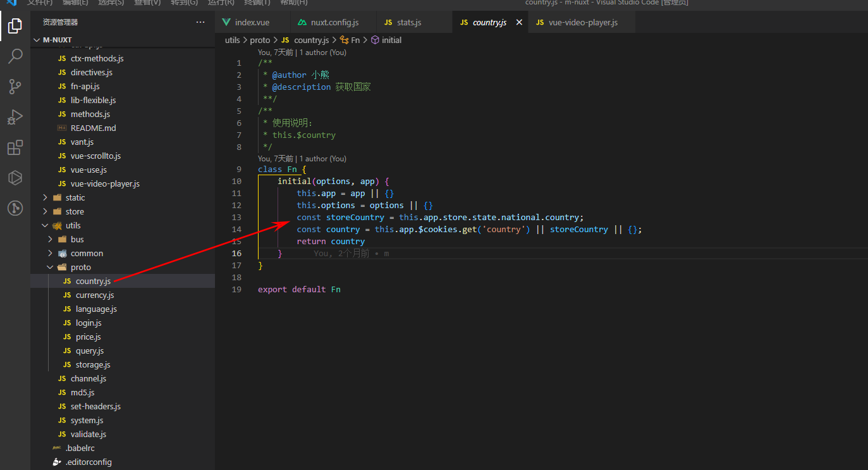Click the utils breadcrumb segment

[x=233, y=40]
